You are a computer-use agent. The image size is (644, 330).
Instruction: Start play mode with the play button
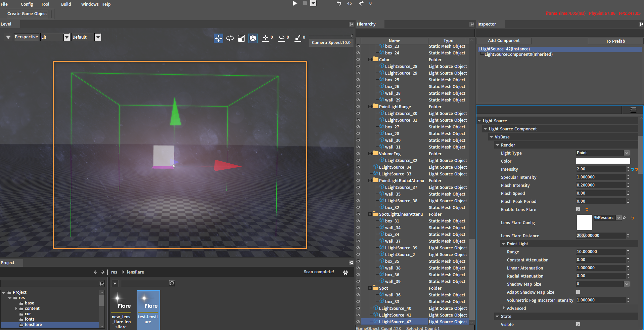coord(295,3)
